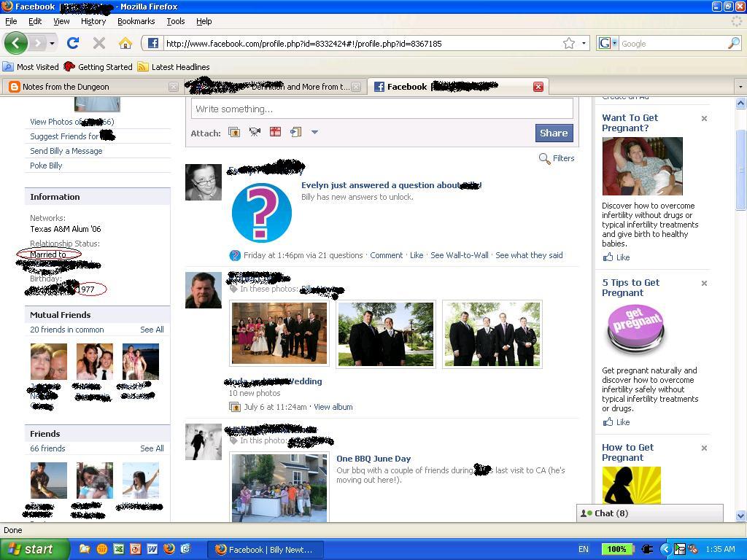The height and width of the screenshot is (560, 747).
Task: Dismiss the 5 Tips to Get Pregnant ad
Action: pos(704,283)
